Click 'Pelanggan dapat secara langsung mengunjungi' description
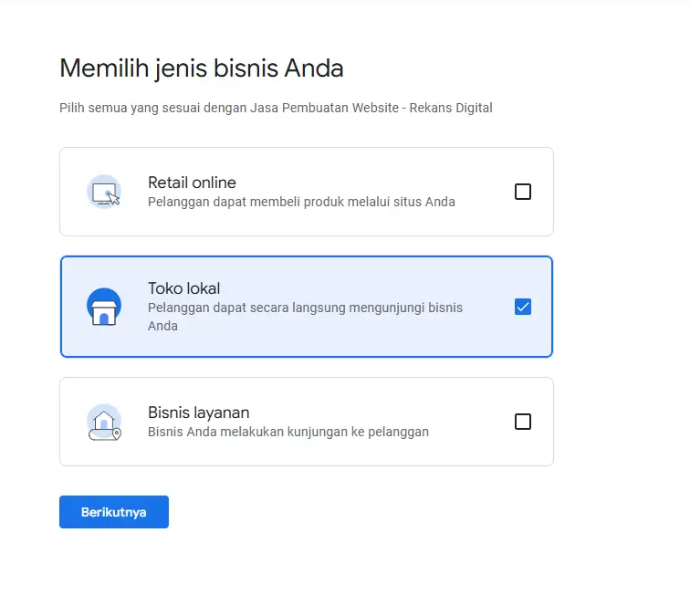This screenshot has height=616, width=690. [x=305, y=317]
